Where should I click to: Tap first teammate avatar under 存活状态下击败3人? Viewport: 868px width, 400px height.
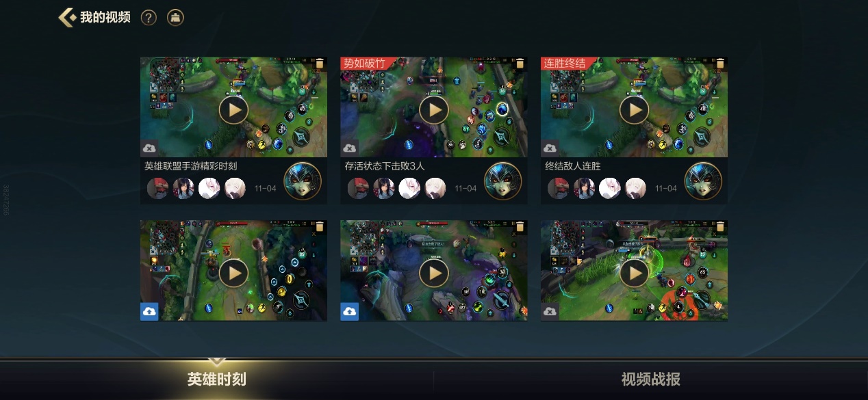(x=357, y=188)
